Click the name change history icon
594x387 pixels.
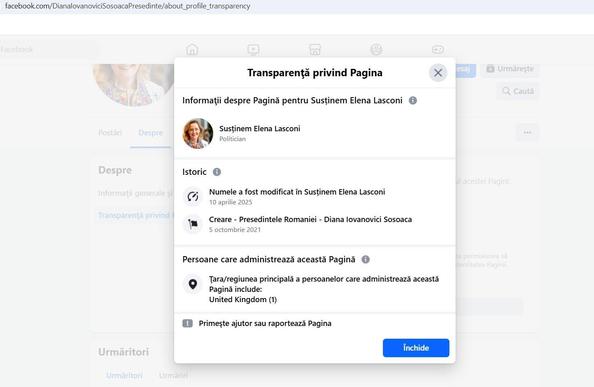click(x=193, y=196)
